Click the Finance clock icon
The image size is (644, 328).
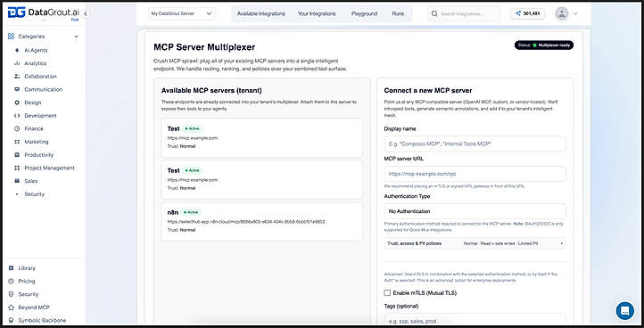(x=17, y=128)
